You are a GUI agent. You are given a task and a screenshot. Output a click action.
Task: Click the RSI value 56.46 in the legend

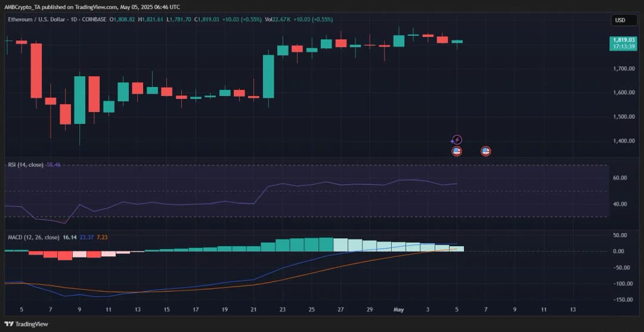(x=54, y=165)
